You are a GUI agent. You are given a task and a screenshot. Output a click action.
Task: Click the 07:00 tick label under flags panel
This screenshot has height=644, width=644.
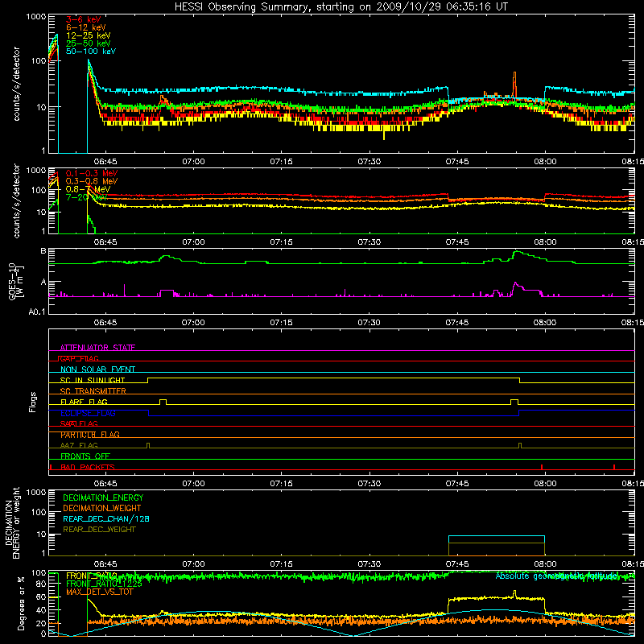[193, 484]
